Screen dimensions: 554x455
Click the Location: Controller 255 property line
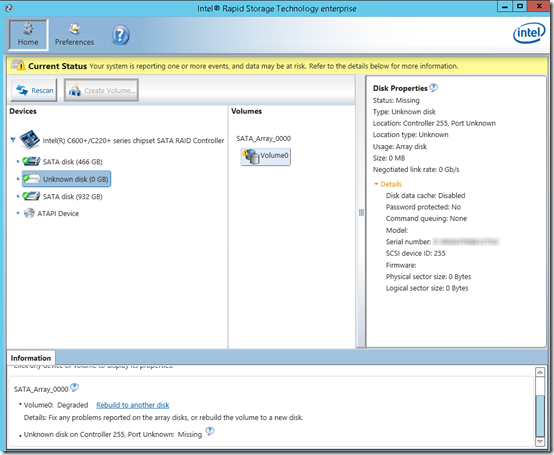(x=434, y=123)
